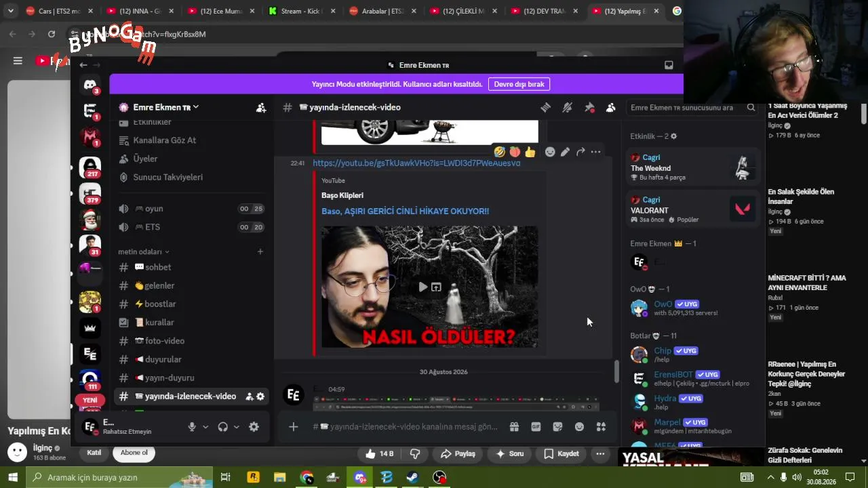Image resolution: width=868 pixels, height=488 pixels.
Task: Join oyun voice channel
Action: point(191,209)
